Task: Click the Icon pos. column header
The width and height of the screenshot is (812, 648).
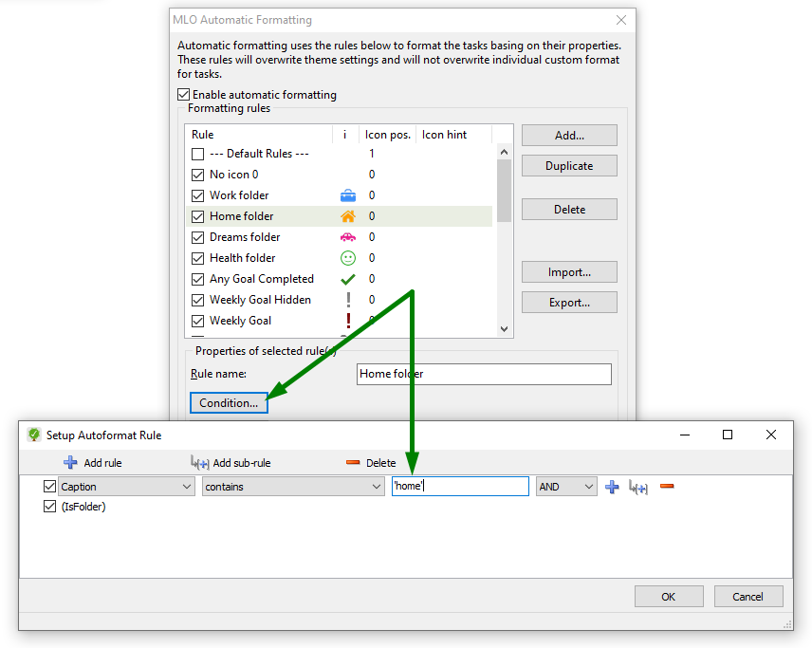Action: click(x=387, y=135)
